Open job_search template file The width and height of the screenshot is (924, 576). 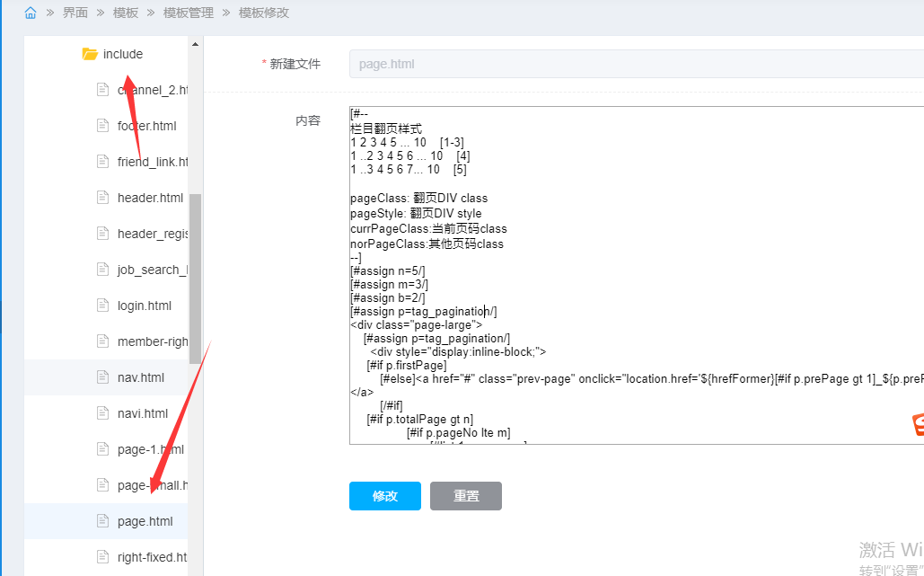[x=153, y=270]
